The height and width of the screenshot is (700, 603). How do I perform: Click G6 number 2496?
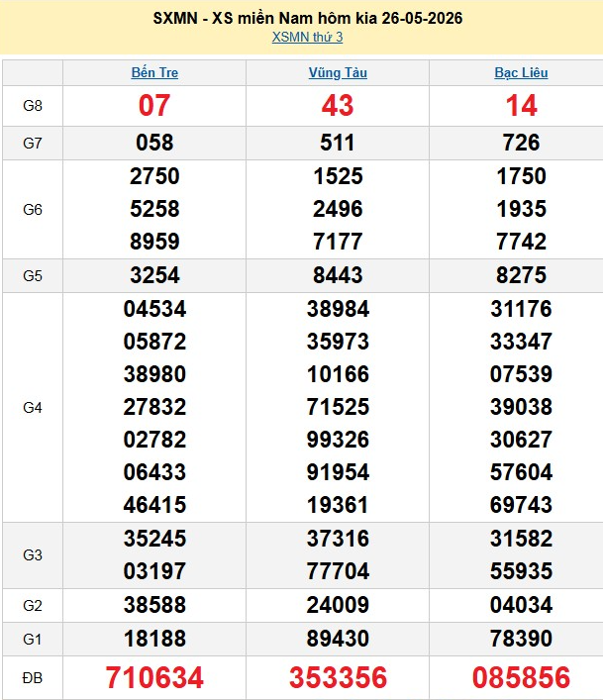(x=338, y=209)
